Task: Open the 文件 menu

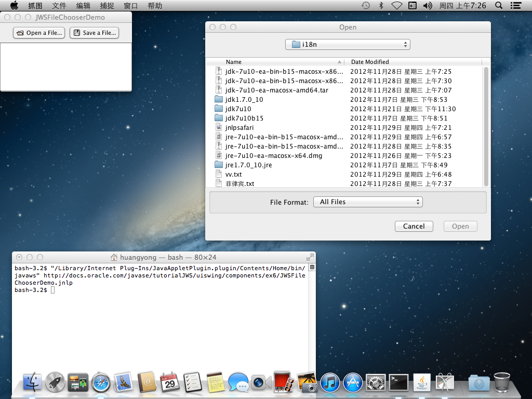Action: pyautogui.click(x=59, y=6)
